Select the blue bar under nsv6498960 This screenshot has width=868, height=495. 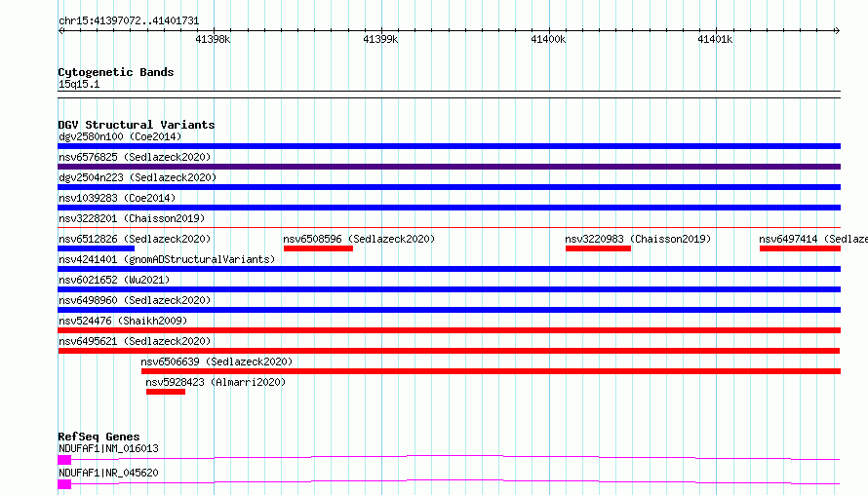click(449, 310)
